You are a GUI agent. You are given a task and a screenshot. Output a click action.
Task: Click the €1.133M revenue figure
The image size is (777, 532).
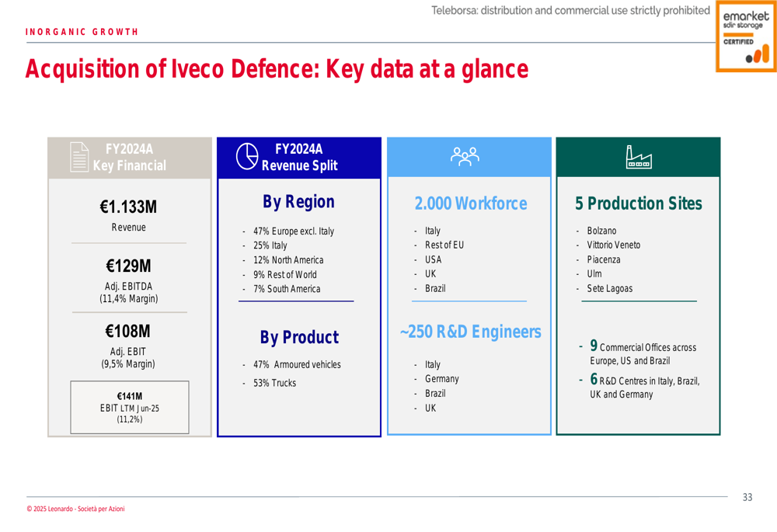(x=128, y=207)
